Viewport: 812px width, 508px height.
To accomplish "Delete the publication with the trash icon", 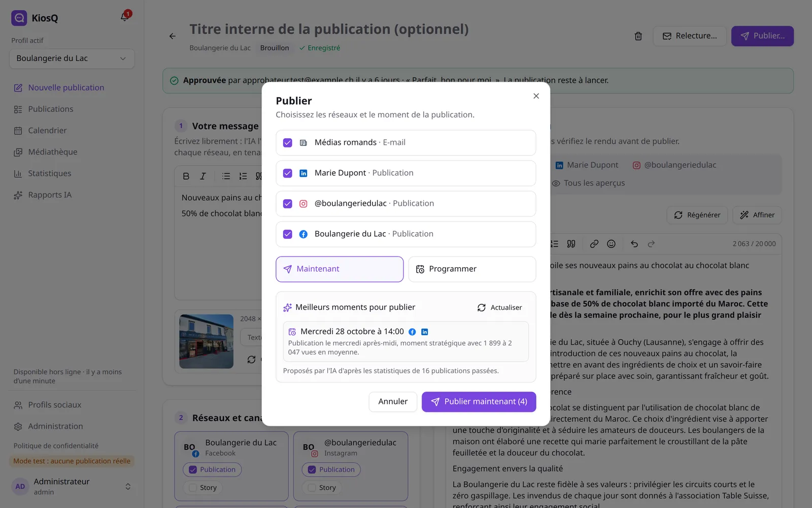I will tap(638, 36).
